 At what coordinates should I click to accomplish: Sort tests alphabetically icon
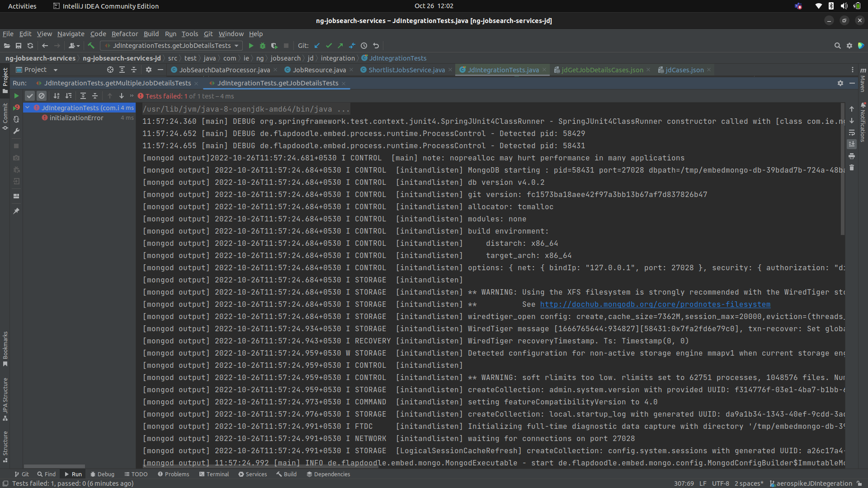click(57, 96)
